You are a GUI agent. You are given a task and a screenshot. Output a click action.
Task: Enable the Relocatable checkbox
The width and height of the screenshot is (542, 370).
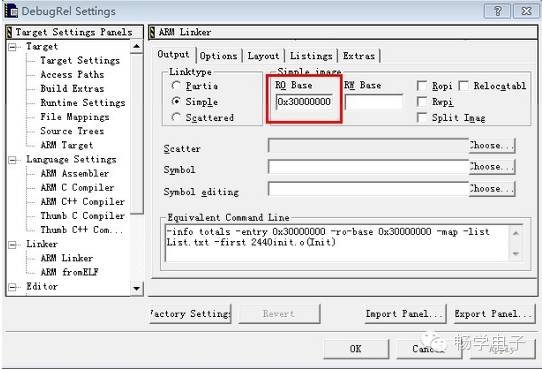[463, 86]
